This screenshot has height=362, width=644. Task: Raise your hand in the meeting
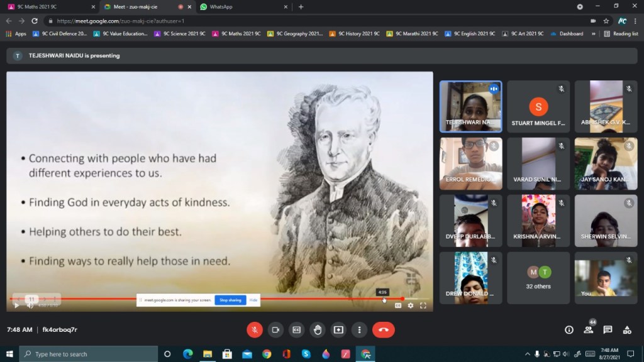pos(318,329)
